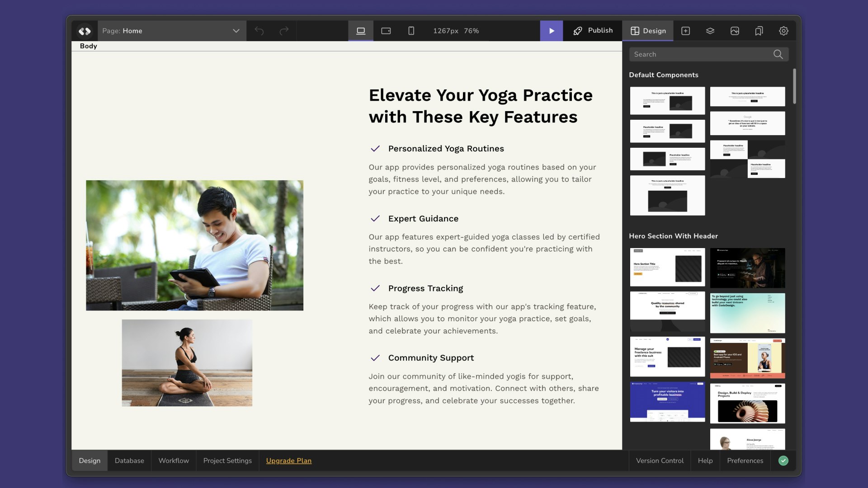Viewport: 868px width, 488px height.
Task: Click the Body breadcrumb label
Action: pos(89,46)
